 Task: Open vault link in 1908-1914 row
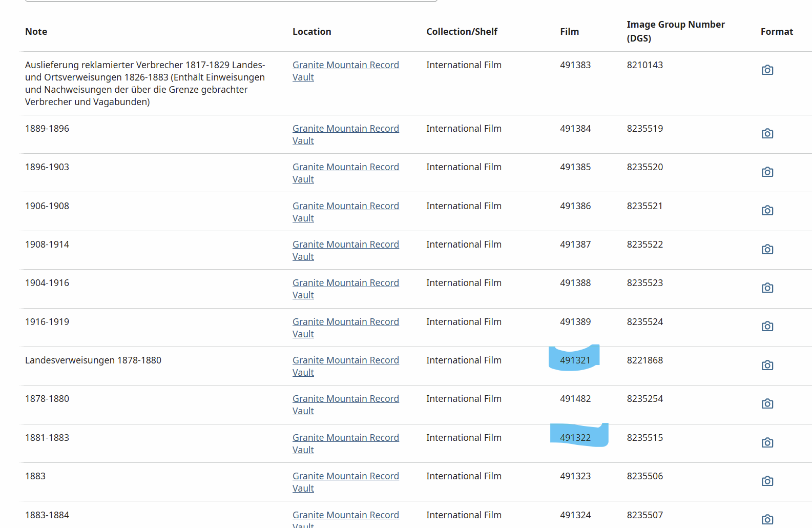(x=345, y=251)
